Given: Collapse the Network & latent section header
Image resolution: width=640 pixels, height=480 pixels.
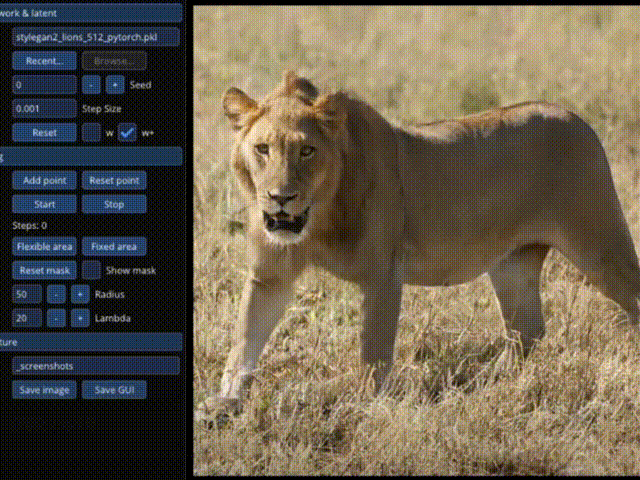Looking at the screenshot, I should pyautogui.click(x=90, y=13).
